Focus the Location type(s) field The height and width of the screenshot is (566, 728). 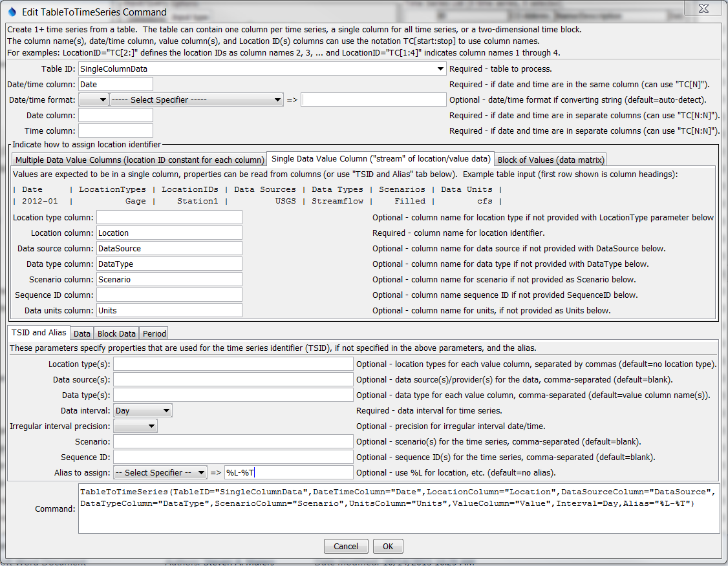point(233,364)
